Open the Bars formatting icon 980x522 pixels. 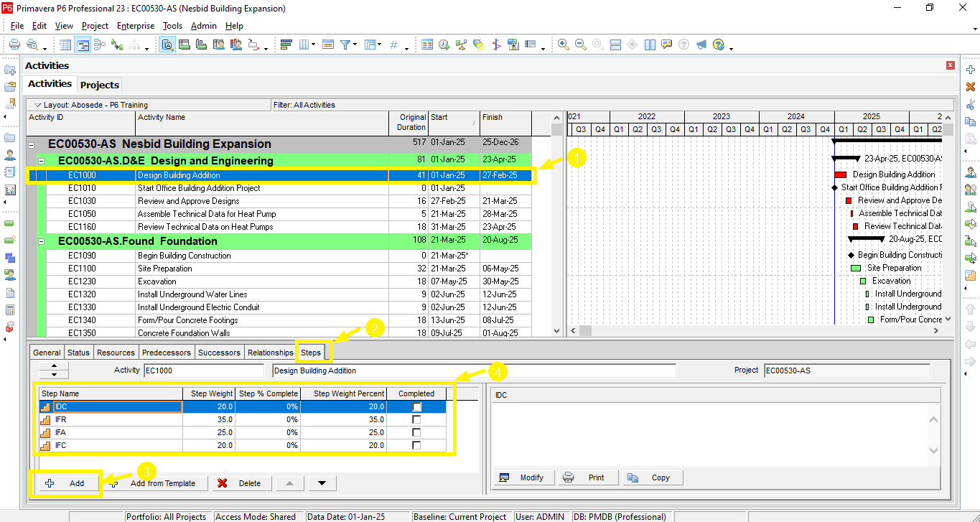click(286, 45)
